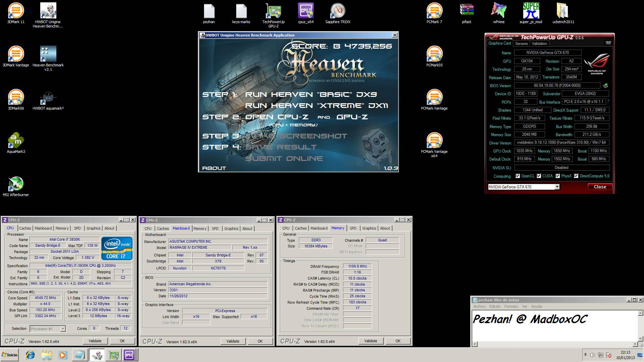
Task: Open SPD tab in Mainboard CPU-Z window
Action: pos(215,229)
